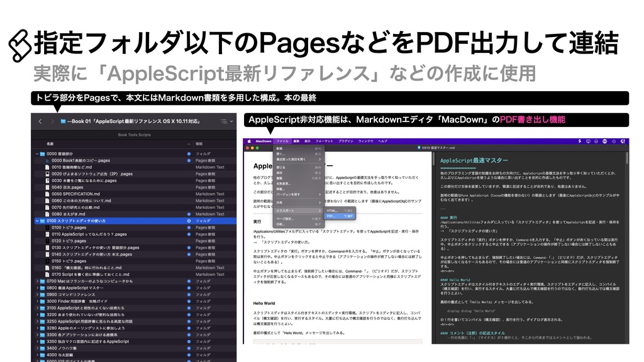
Task: Click the MacDown document icon in the title bar
Action: click(419, 148)
